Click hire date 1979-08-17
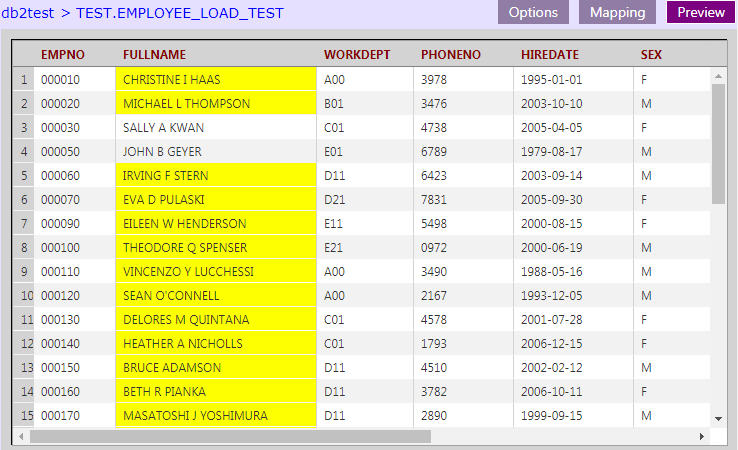 click(551, 152)
